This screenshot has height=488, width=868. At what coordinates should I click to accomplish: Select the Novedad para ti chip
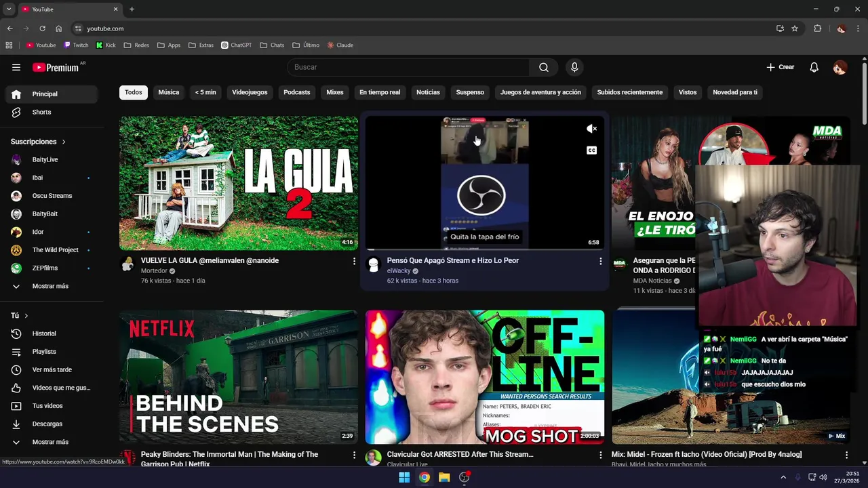coord(735,92)
